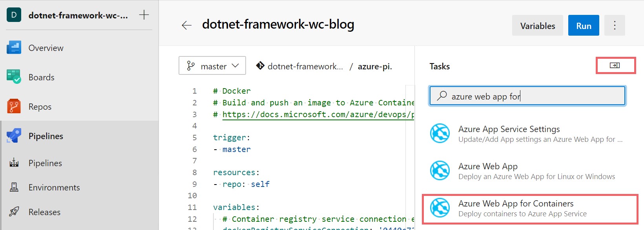644x230 pixels.
Task: Click the dotnet-framework project avatar icon
Action: pyautogui.click(x=13, y=15)
